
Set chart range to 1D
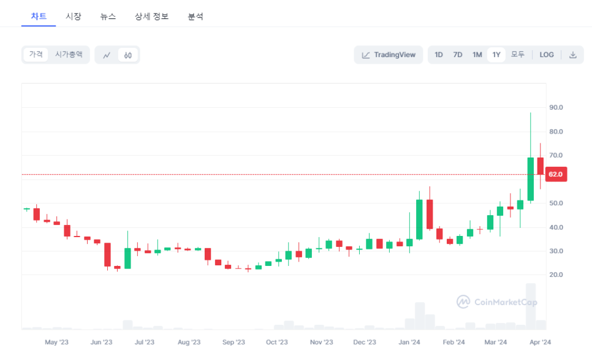tap(438, 55)
